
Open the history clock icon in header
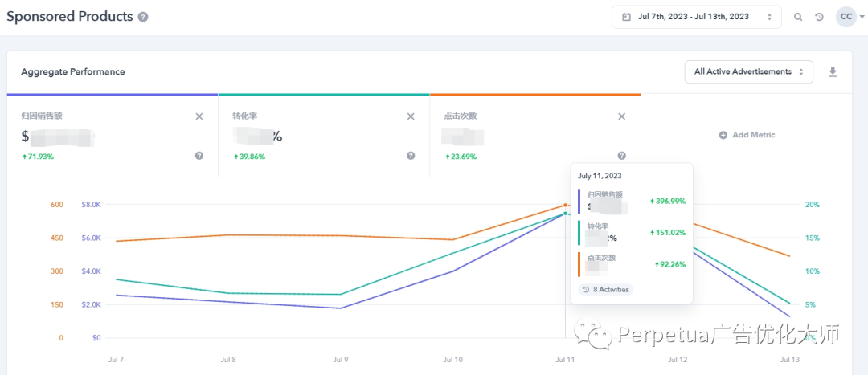[x=819, y=17]
